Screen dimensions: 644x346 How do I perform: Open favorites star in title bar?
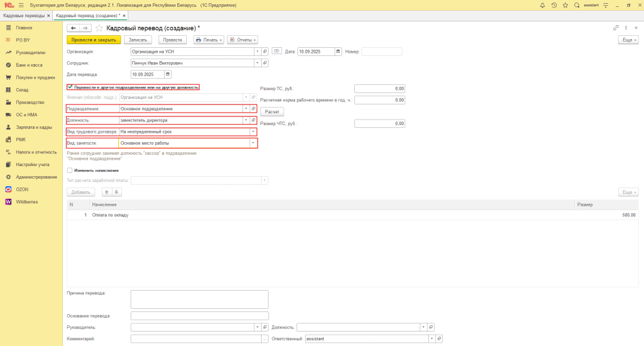tap(565, 5)
